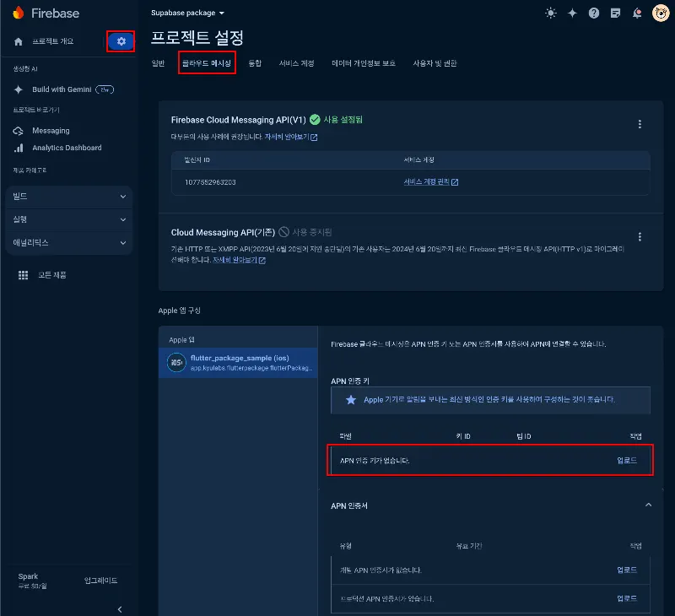The image size is (675, 616).
Task: Open more options for Firebase Cloud Messaging API(V1)
Action: point(640,124)
